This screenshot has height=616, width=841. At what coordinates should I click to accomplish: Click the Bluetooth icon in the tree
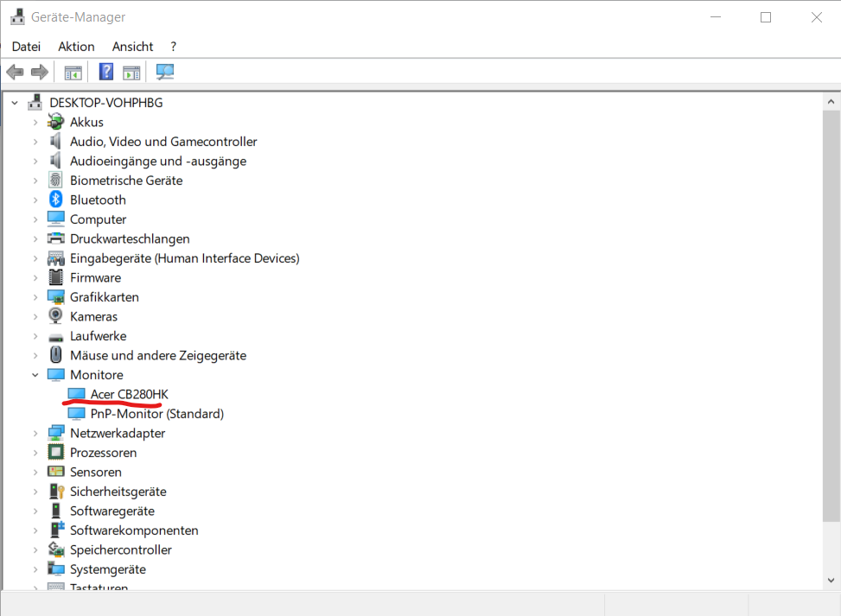pyautogui.click(x=56, y=200)
